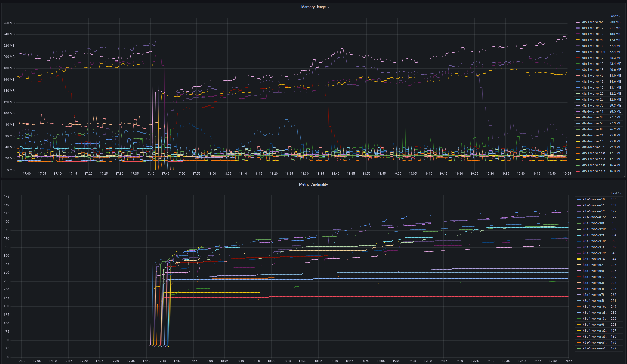Click the Memory Usage panel title

click(313, 7)
